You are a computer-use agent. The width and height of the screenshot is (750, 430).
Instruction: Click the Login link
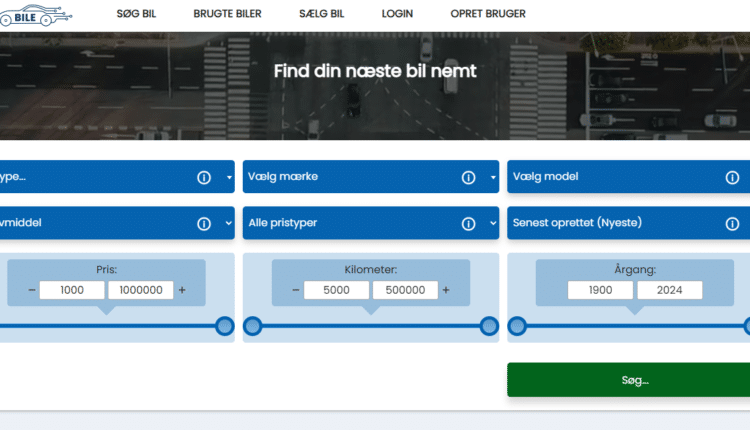(397, 14)
